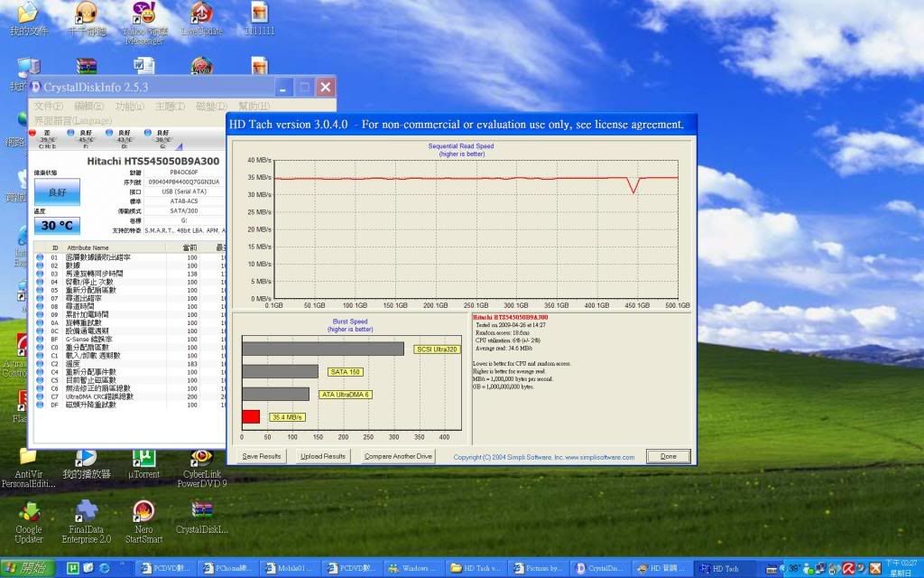Open the 主題(T) menu in CrystalDiskInfo
The height and width of the screenshot is (578, 924).
[170, 107]
